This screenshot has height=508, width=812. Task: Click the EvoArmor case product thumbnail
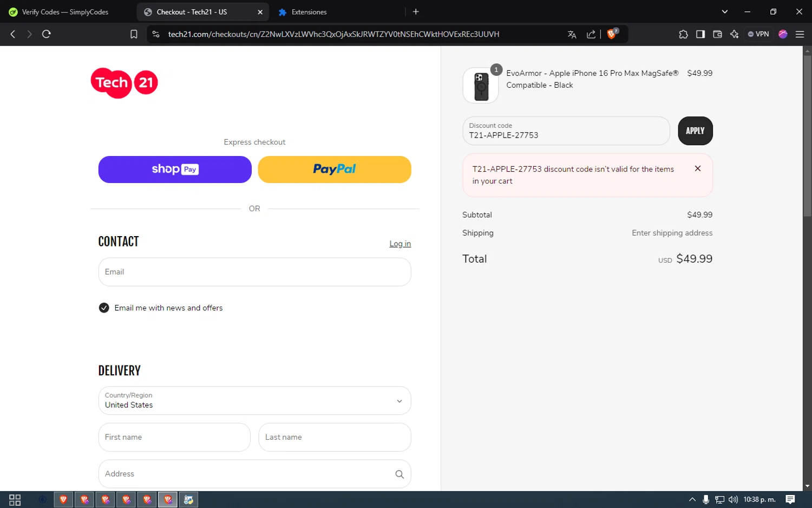481,86
